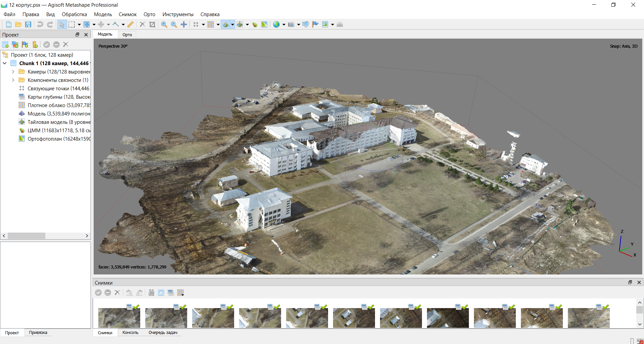Click the Show cameras icon
The height and width of the screenshot is (344, 644).
(x=291, y=24)
